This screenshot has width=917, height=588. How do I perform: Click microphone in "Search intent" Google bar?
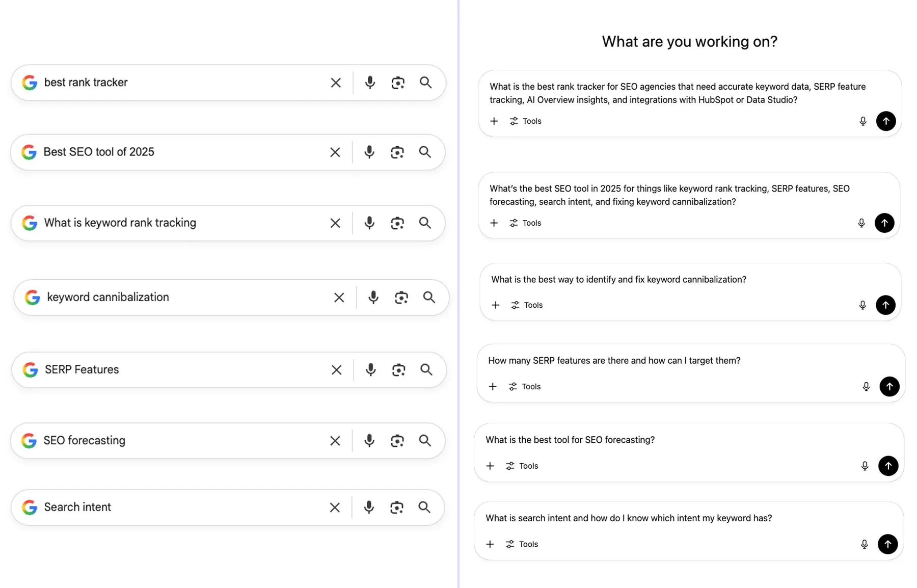pos(369,507)
